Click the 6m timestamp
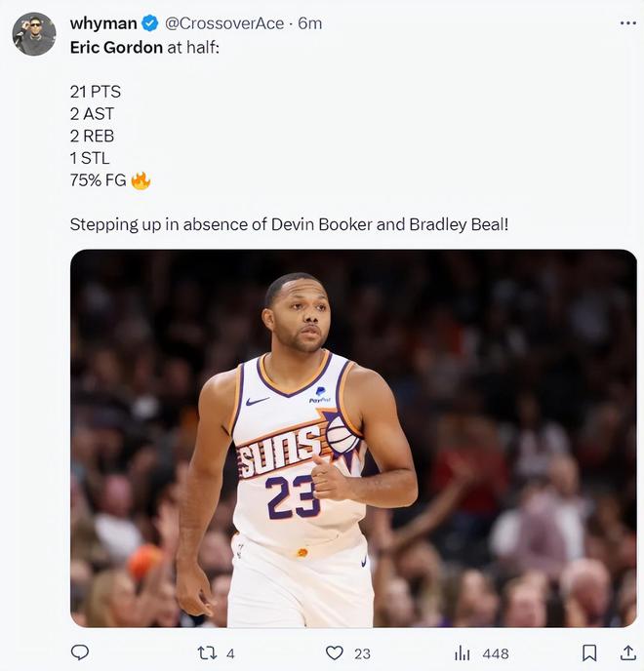The height and width of the screenshot is (671, 644). (310, 23)
